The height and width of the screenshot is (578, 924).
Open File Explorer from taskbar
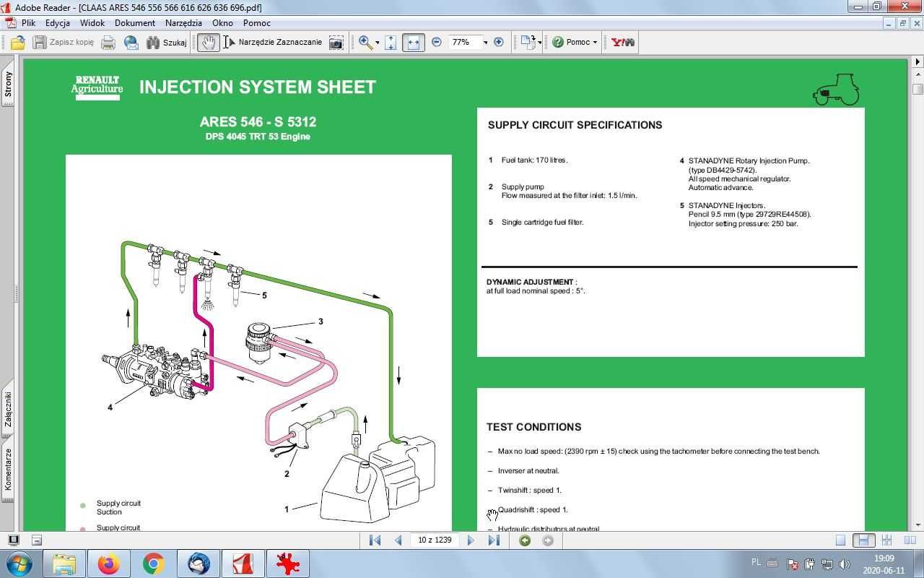[64, 564]
